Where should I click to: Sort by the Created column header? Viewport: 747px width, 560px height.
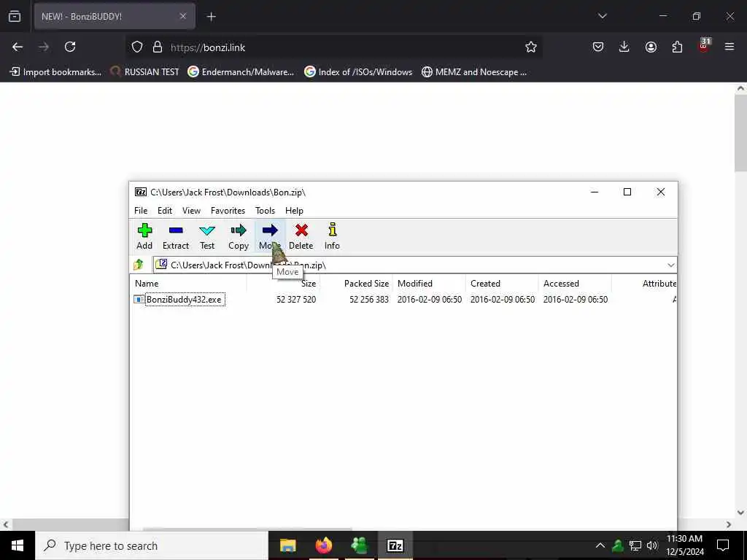point(502,284)
